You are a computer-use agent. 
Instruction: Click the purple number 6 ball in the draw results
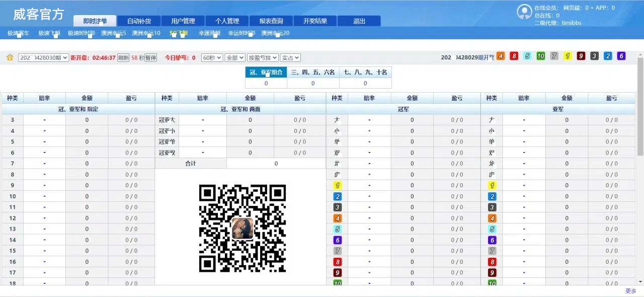click(621, 56)
